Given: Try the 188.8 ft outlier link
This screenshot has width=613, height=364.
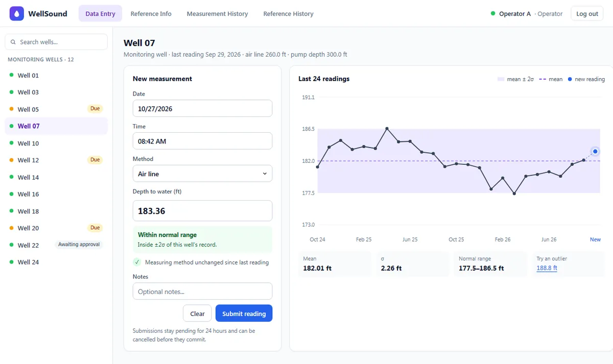Looking at the screenshot, I should point(547,268).
